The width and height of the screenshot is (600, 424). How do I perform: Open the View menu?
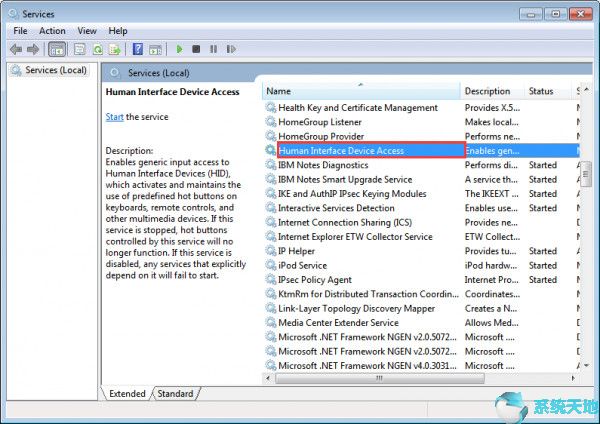(x=87, y=31)
